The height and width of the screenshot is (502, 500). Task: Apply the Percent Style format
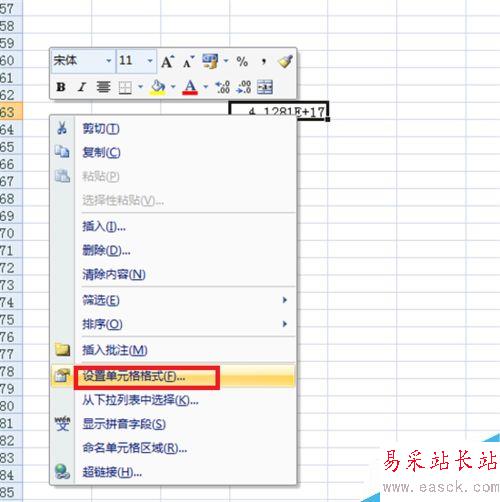(242, 62)
